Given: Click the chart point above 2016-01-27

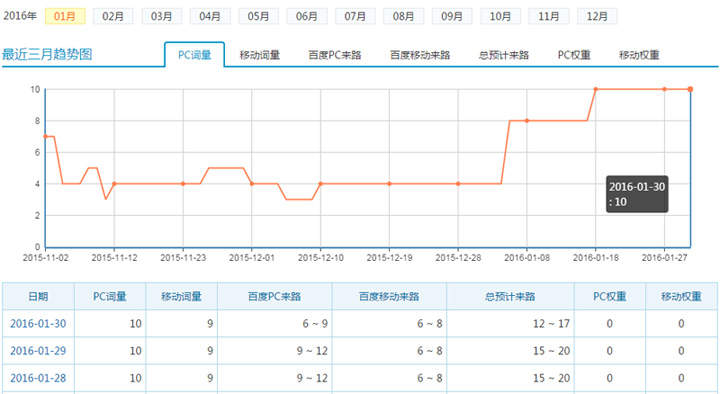Looking at the screenshot, I should click(x=664, y=89).
